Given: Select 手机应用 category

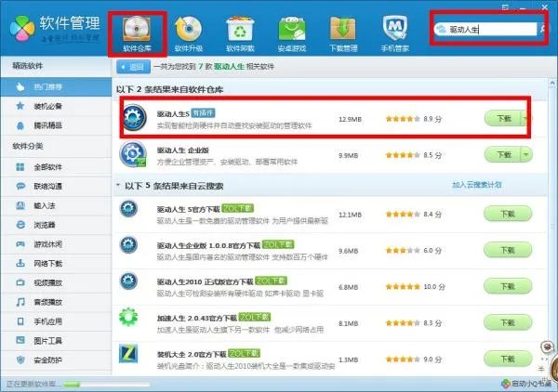Looking at the screenshot, I should (x=56, y=321).
